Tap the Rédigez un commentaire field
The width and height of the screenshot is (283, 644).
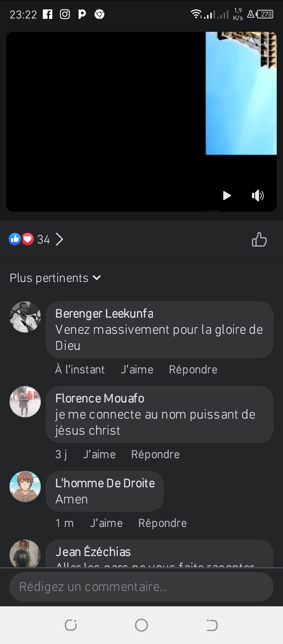coord(141,587)
